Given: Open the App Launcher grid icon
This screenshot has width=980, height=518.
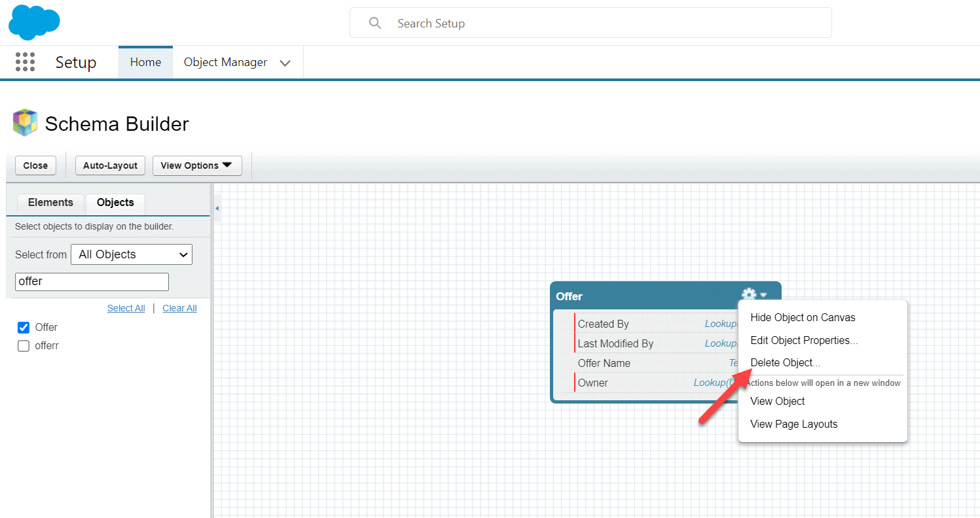Looking at the screenshot, I should tap(24, 61).
